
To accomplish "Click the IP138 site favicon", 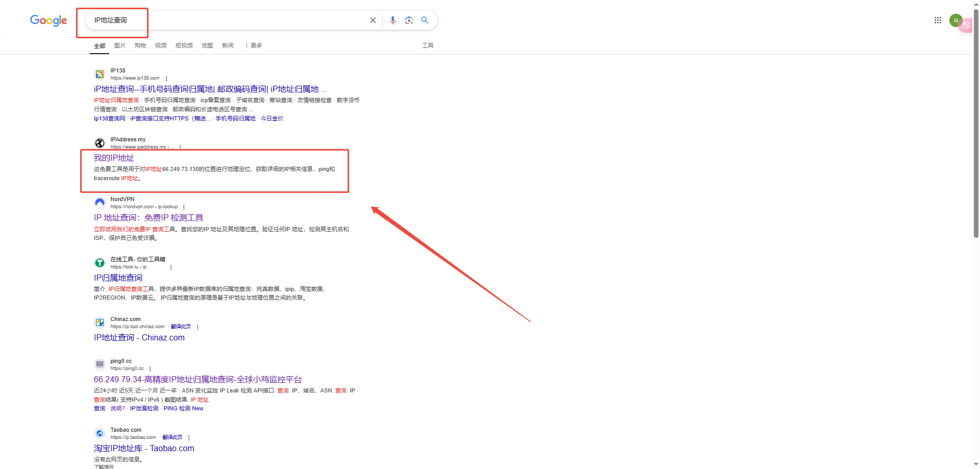I will [x=100, y=75].
